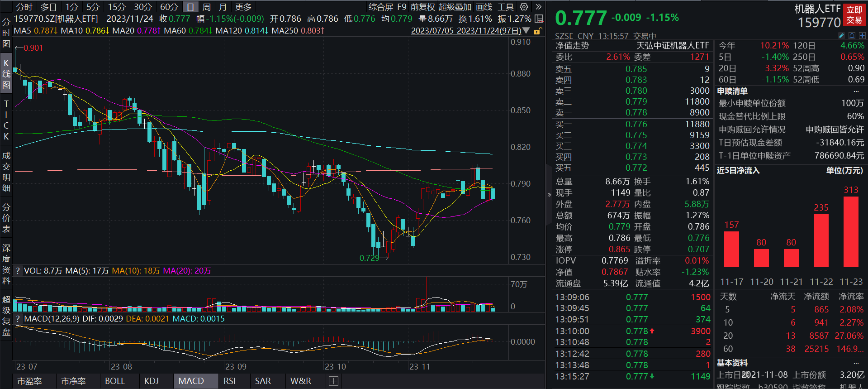Expand 申赎清单 section ellipsis
The width and height of the screenshot is (868, 389).
coord(856,91)
